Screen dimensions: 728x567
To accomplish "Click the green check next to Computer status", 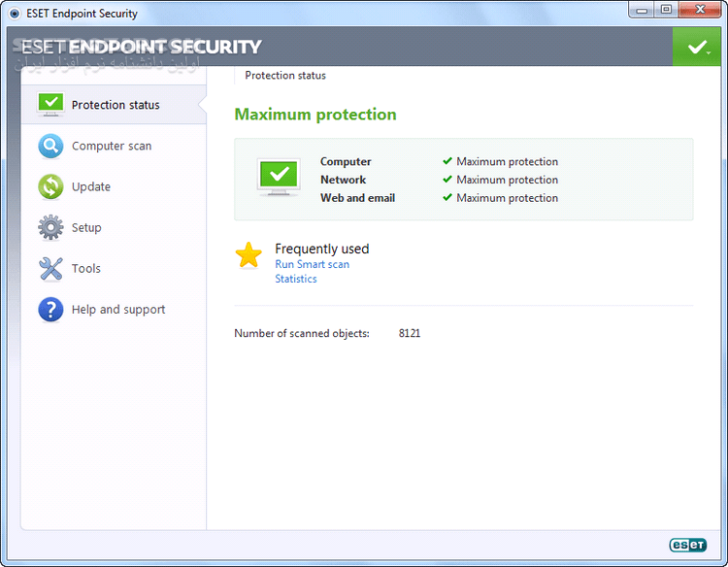I will coord(447,161).
